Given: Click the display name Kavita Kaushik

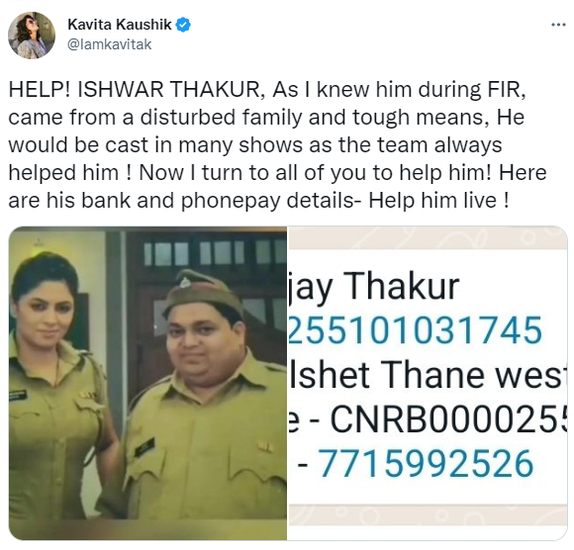Looking at the screenshot, I should [x=120, y=25].
